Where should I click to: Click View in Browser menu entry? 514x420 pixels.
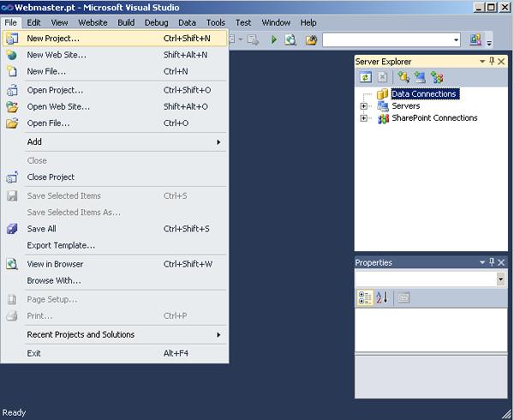(x=115, y=264)
